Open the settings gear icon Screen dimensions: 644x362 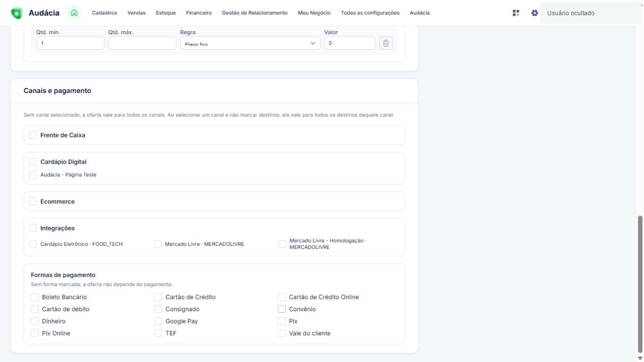535,13
